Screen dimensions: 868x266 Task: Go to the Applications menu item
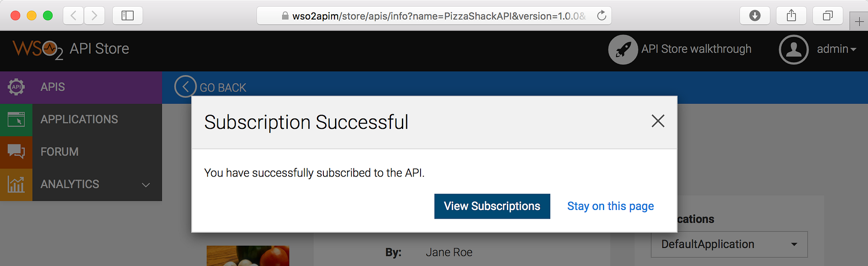79,119
